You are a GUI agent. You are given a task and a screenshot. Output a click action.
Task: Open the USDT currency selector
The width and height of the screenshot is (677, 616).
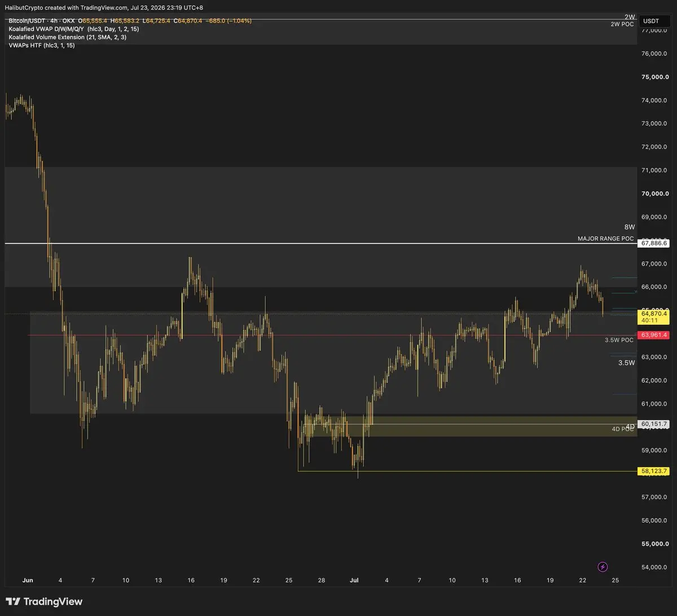(x=651, y=21)
